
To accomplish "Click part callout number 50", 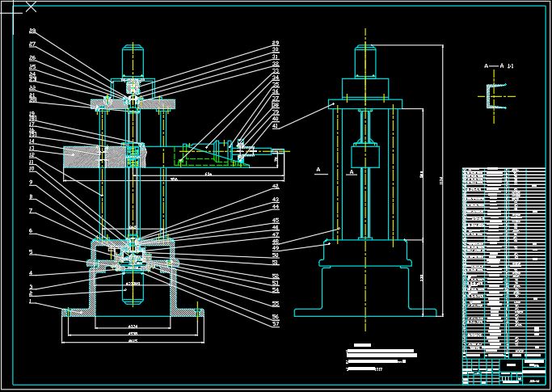I will click(x=276, y=255).
